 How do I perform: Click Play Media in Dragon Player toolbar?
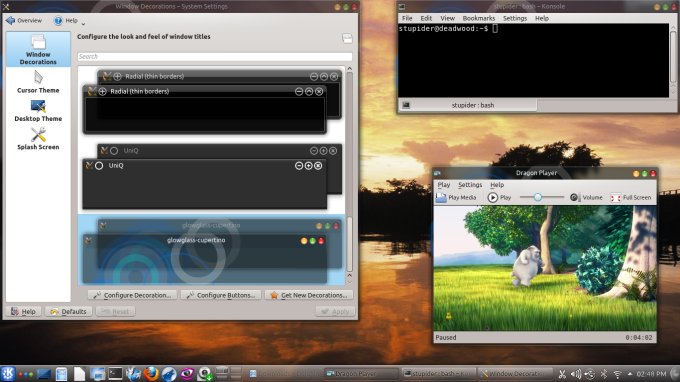click(456, 197)
